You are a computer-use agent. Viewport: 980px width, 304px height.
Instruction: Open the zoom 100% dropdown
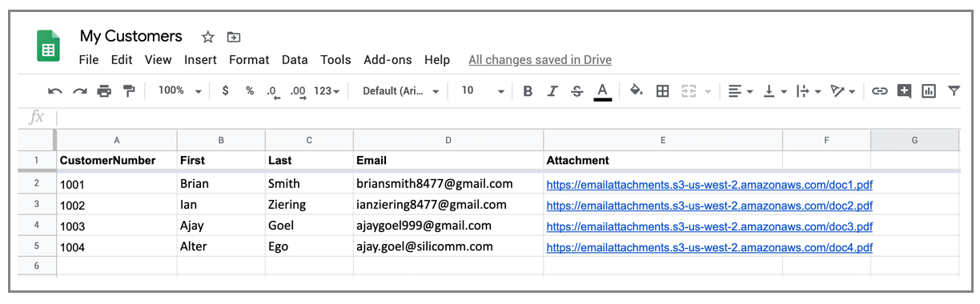179,91
